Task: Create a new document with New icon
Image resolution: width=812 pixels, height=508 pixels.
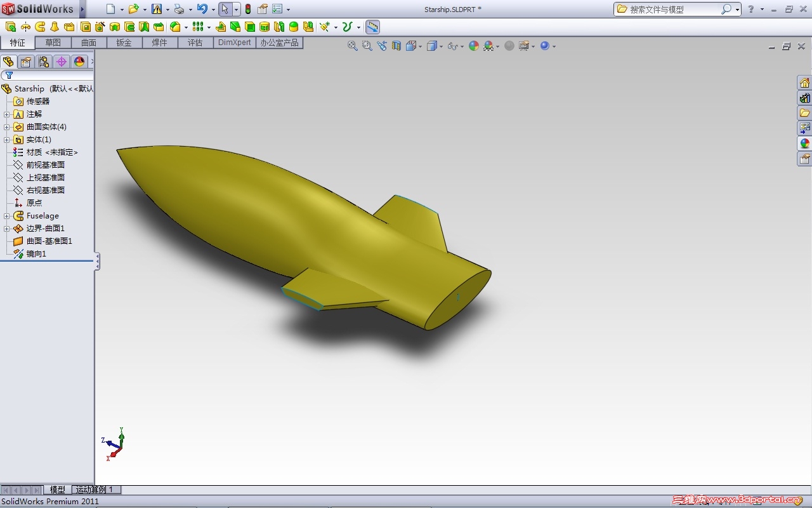Action: click(x=111, y=9)
